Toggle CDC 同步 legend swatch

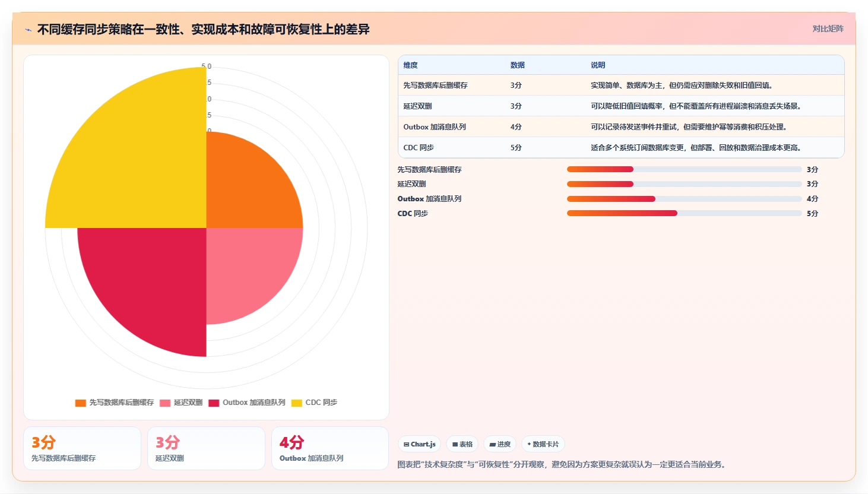[297, 403]
